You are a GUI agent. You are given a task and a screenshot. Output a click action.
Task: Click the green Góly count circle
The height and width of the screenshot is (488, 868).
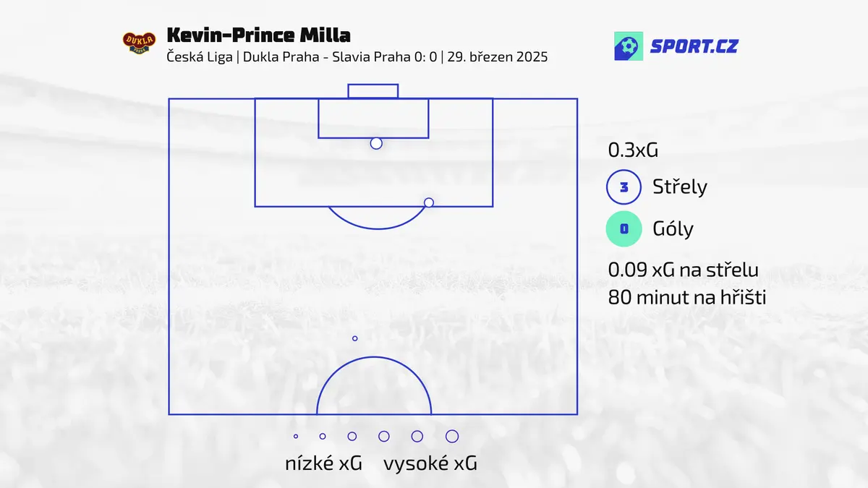624,230
